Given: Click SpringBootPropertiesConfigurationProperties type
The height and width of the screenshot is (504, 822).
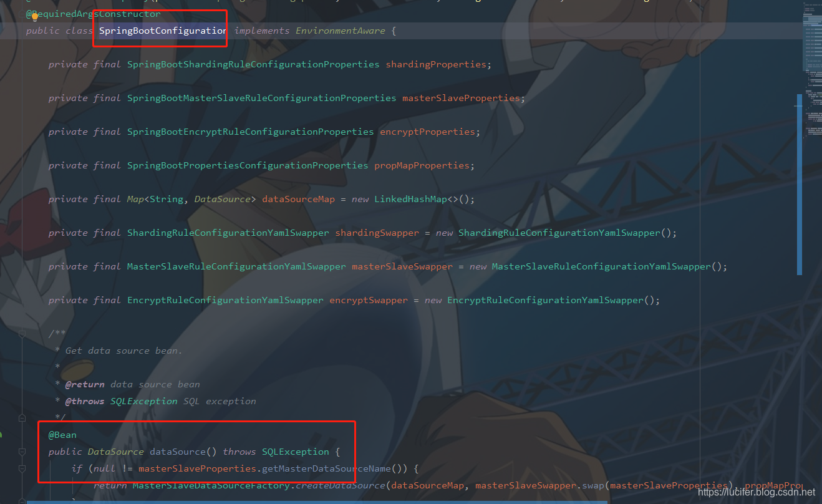Looking at the screenshot, I should point(248,165).
